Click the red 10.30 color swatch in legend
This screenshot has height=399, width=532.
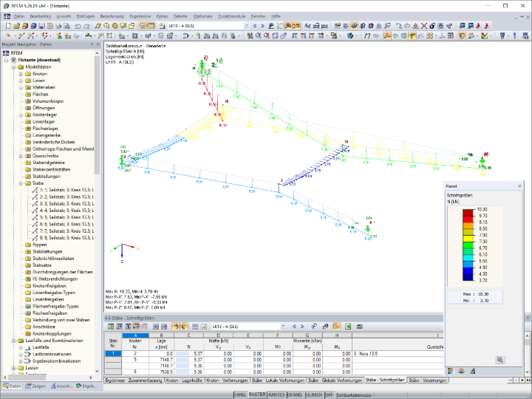(468, 212)
